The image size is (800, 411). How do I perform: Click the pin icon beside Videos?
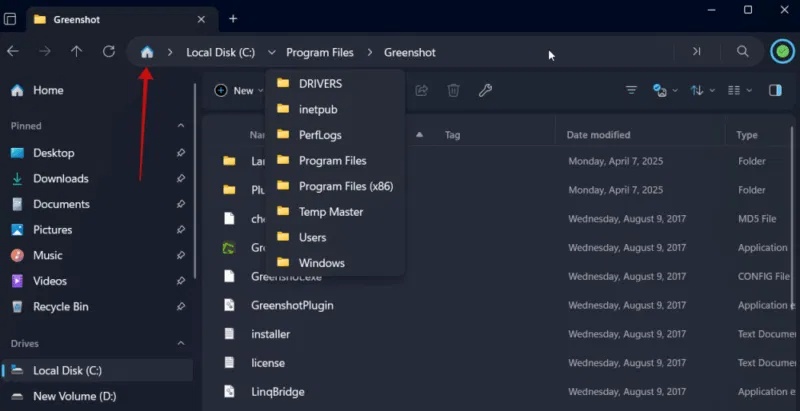[181, 280]
